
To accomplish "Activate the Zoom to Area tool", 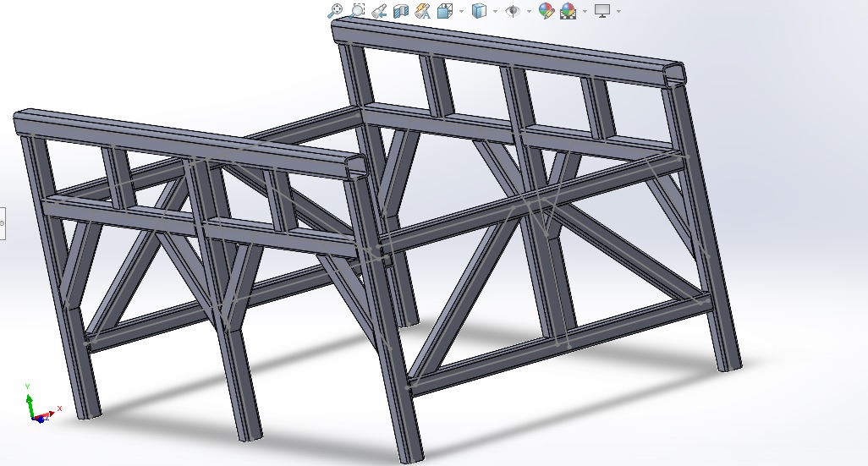I will click(357, 11).
